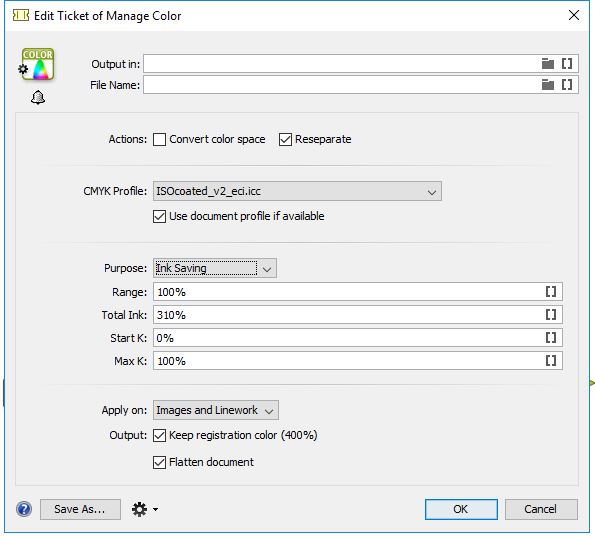Click the Save As... button
The width and height of the screenshot is (595, 536).
point(80,509)
